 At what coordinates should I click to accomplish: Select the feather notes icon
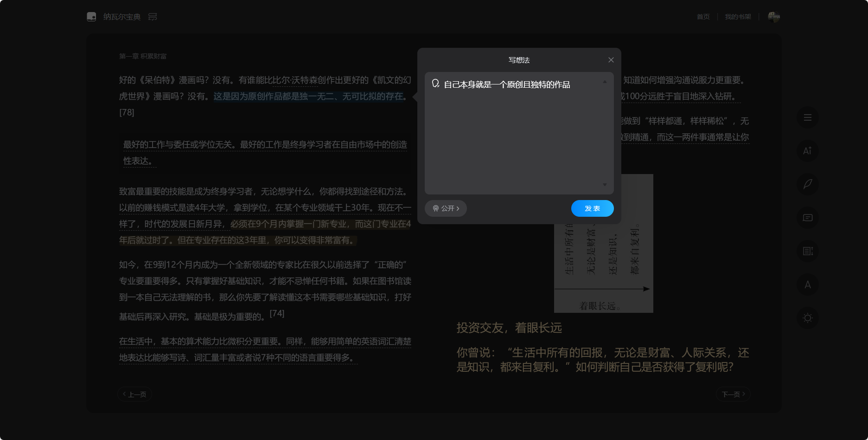click(807, 184)
